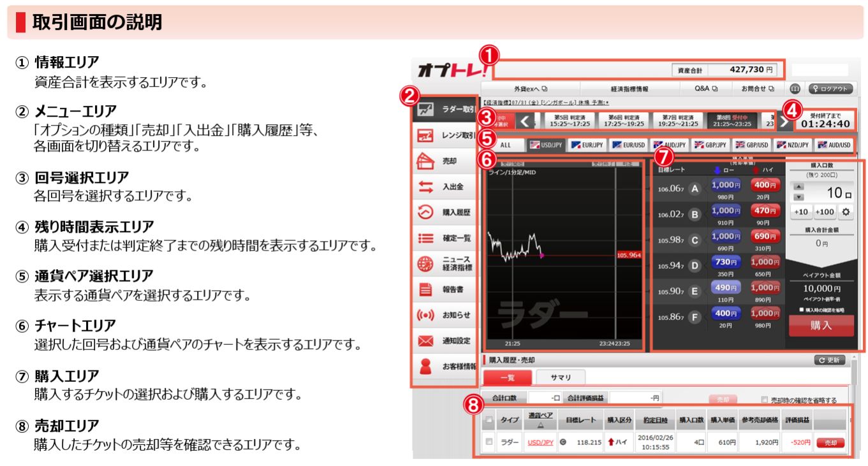Toggle 売却時の確認を省略する checkbox

(765, 400)
